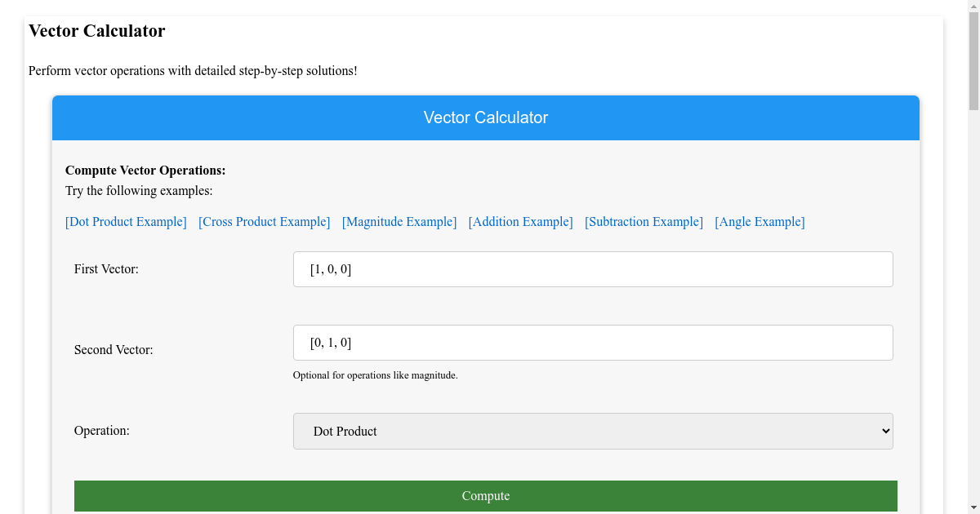
Task: Open the Subtraction Example
Action: click(x=644, y=221)
